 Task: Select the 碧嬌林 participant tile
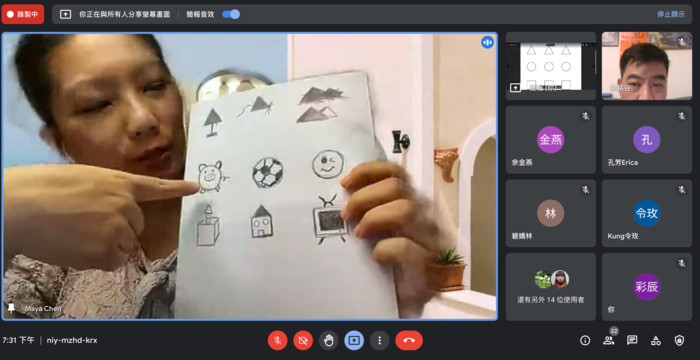click(550, 213)
